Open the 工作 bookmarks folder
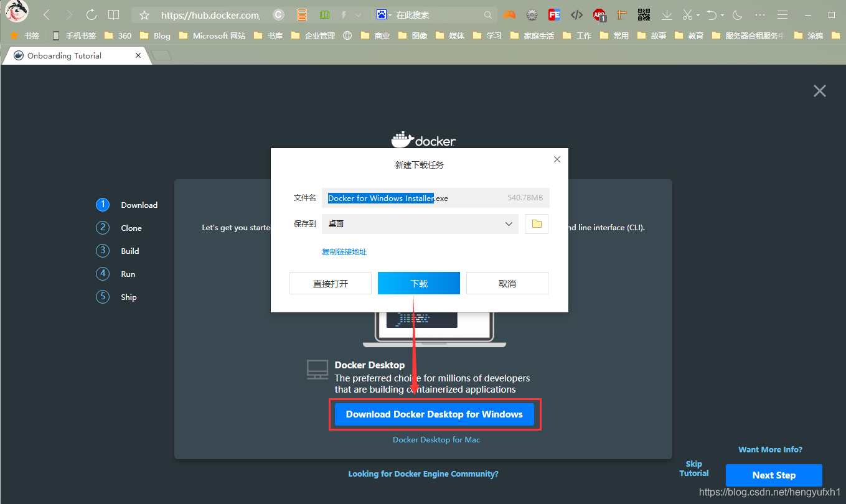Screen dimensions: 846x504 coord(577,35)
